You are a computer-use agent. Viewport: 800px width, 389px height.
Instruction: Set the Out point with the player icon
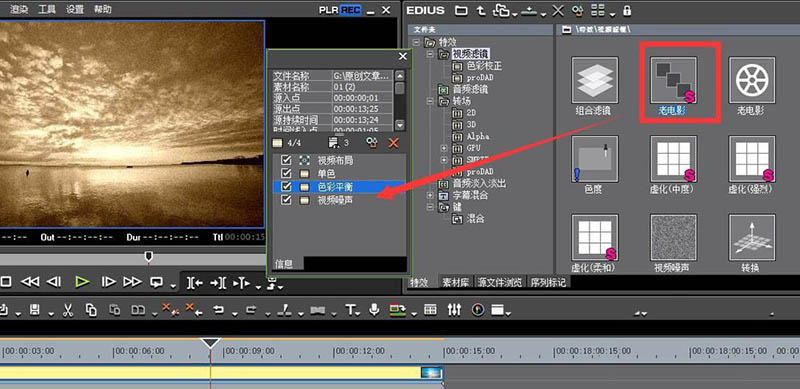pos(218,282)
